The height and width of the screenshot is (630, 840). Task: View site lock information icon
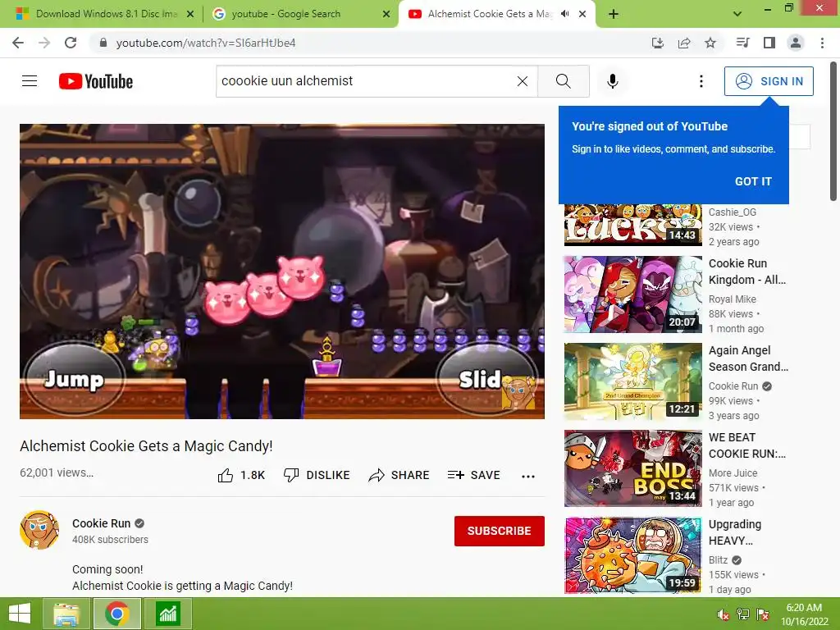104,43
